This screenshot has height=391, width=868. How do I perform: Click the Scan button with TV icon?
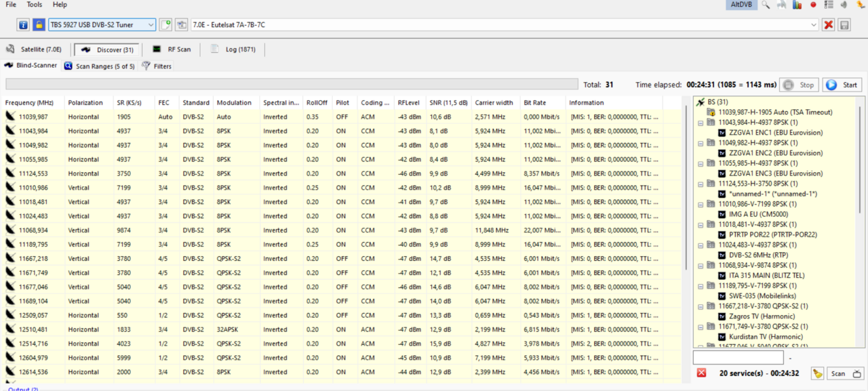point(846,373)
